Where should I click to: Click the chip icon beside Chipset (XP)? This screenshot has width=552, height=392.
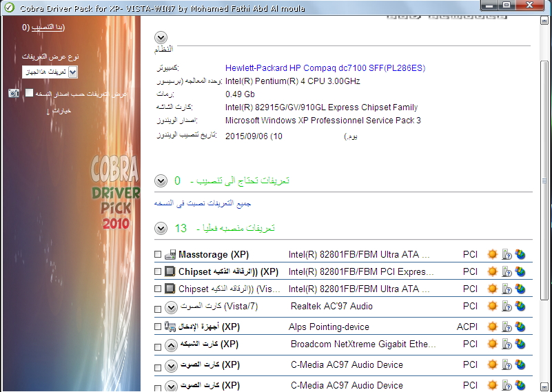pyautogui.click(x=170, y=271)
